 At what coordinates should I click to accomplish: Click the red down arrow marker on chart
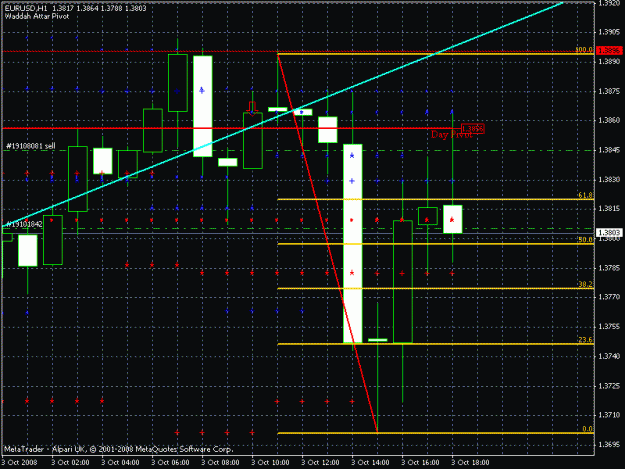[x=252, y=108]
